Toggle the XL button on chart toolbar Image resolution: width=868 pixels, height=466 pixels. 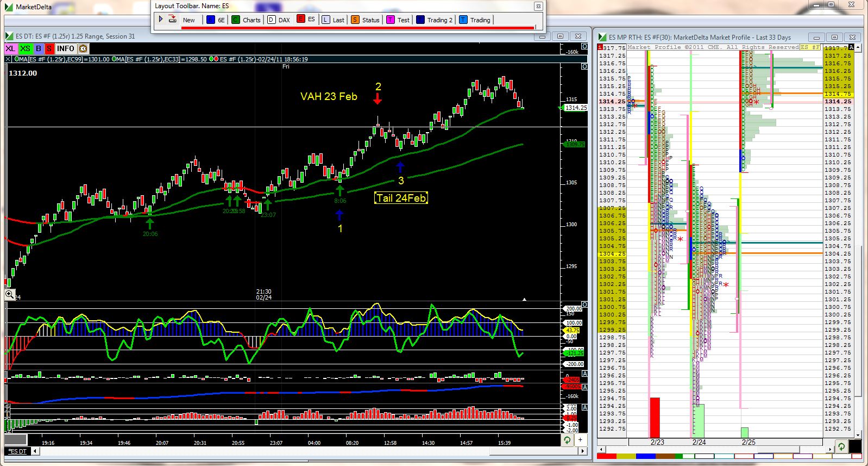coord(10,48)
